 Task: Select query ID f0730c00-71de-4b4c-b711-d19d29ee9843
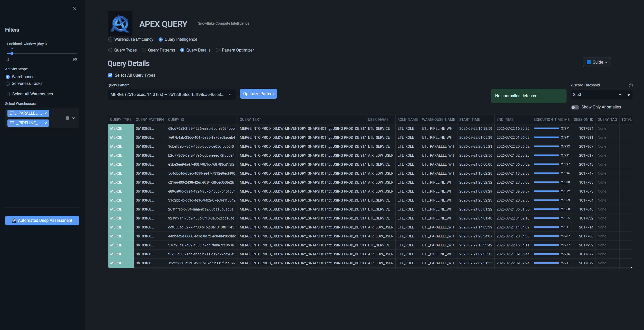(202, 254)
